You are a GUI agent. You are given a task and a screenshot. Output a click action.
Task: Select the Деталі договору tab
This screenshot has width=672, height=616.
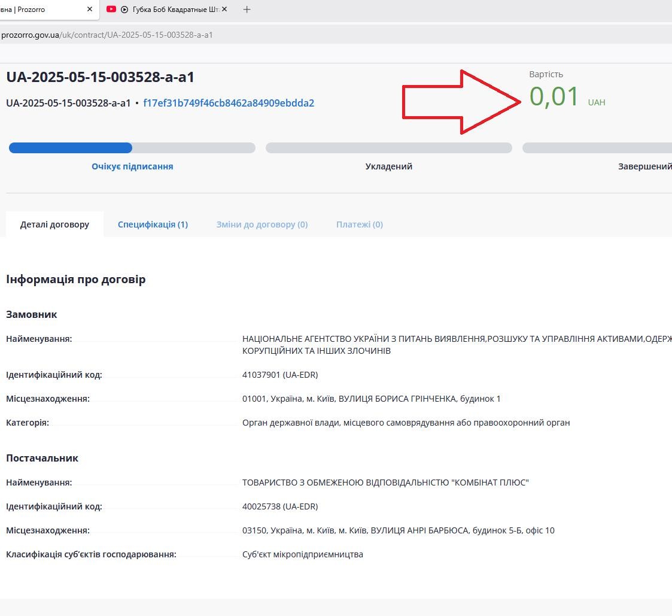[x=54, y=224]
